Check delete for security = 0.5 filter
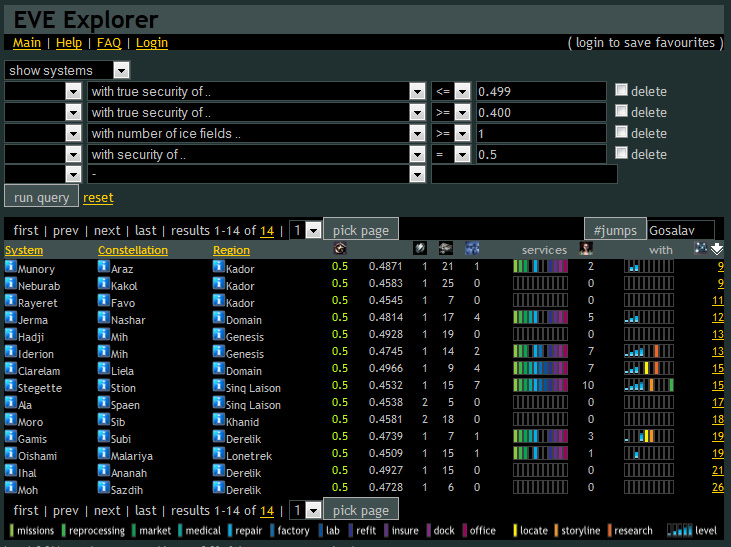The width and height of the screenshot is (731, 547). (x=621, y=153)
